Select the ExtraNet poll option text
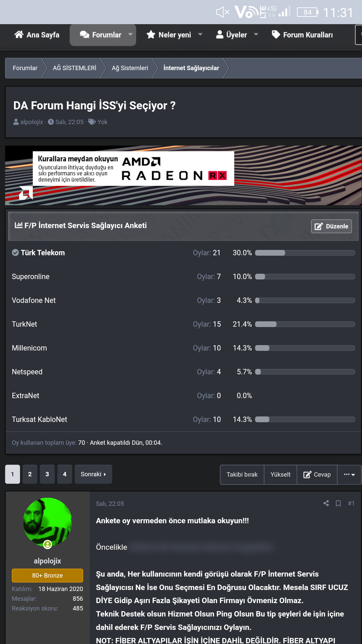The image size is (362, 644). [x=25, y=396]
